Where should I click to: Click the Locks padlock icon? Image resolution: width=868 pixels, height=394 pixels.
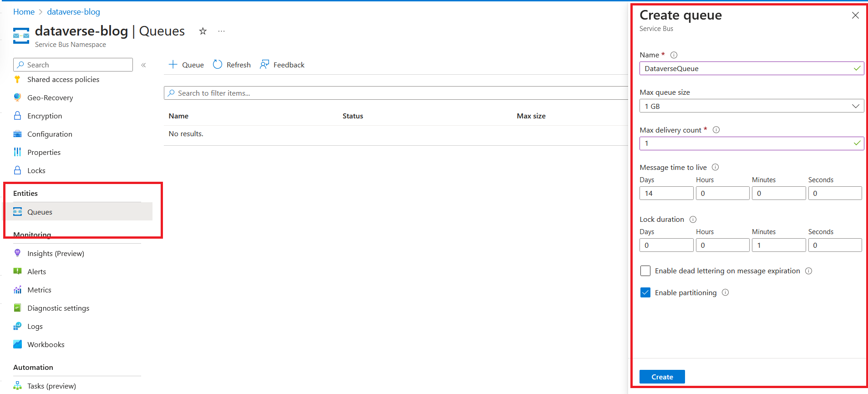tap(17, 170)
